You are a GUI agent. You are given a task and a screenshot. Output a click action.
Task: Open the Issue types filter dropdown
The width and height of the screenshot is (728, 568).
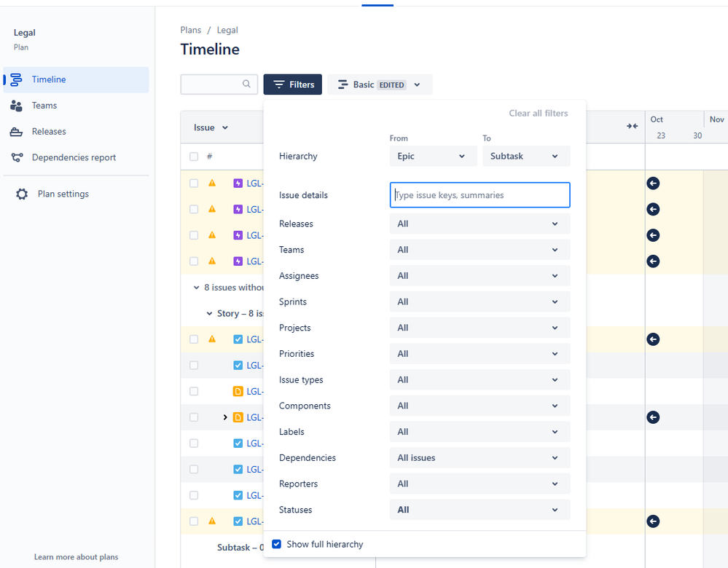[x=480, y=379]
